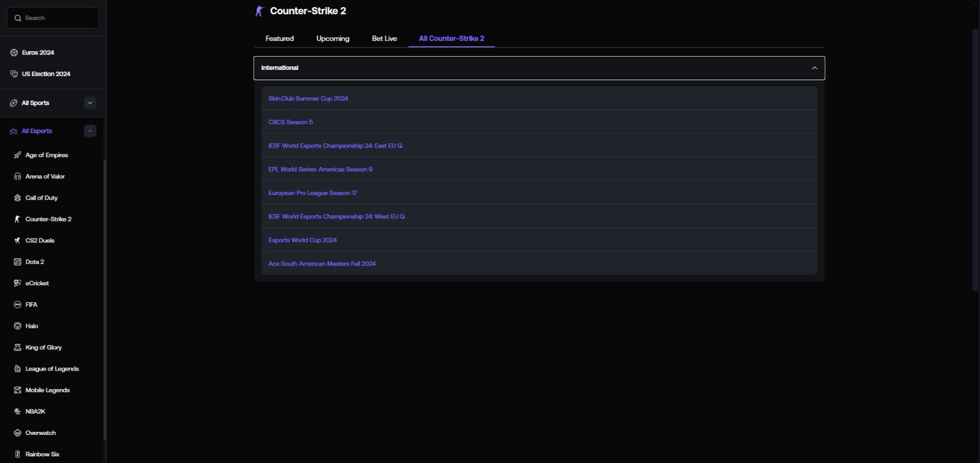Viewport: 980px width, 463px height.
Task: Choose Arena of Valor label
Action: click(x=45, y=177)
